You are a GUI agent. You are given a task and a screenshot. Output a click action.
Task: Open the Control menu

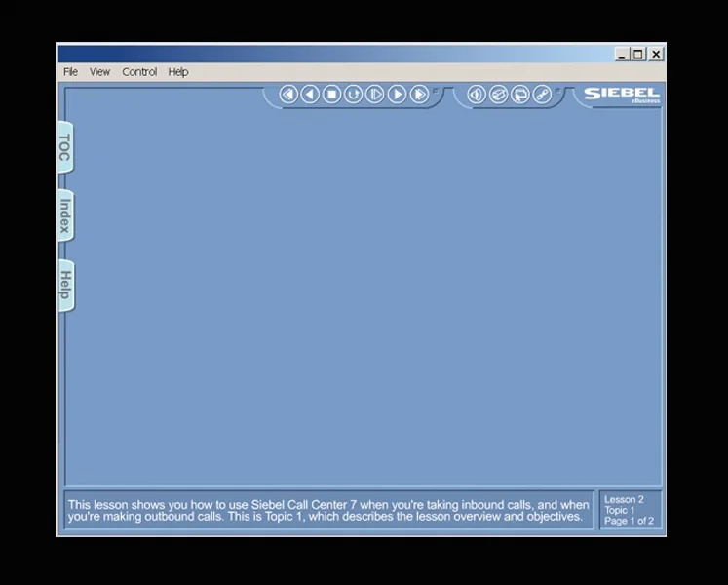(139, 72)
